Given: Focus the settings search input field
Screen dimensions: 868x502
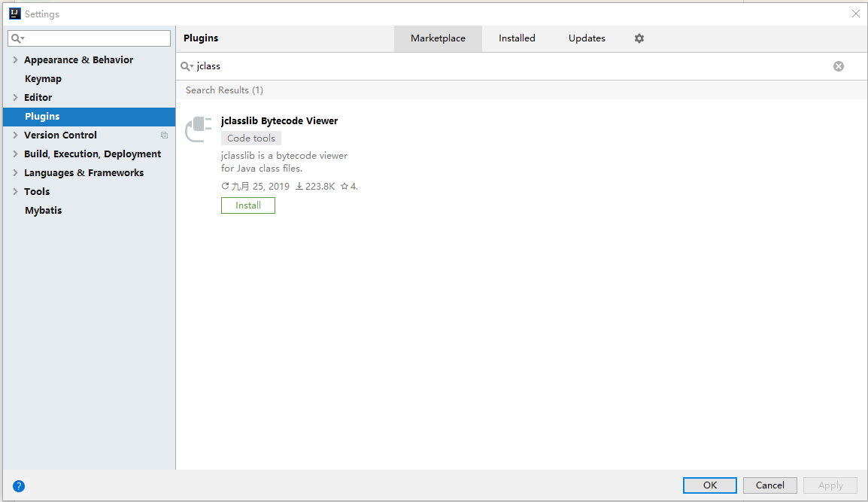Looking at the screenshot, I should 89,38.
